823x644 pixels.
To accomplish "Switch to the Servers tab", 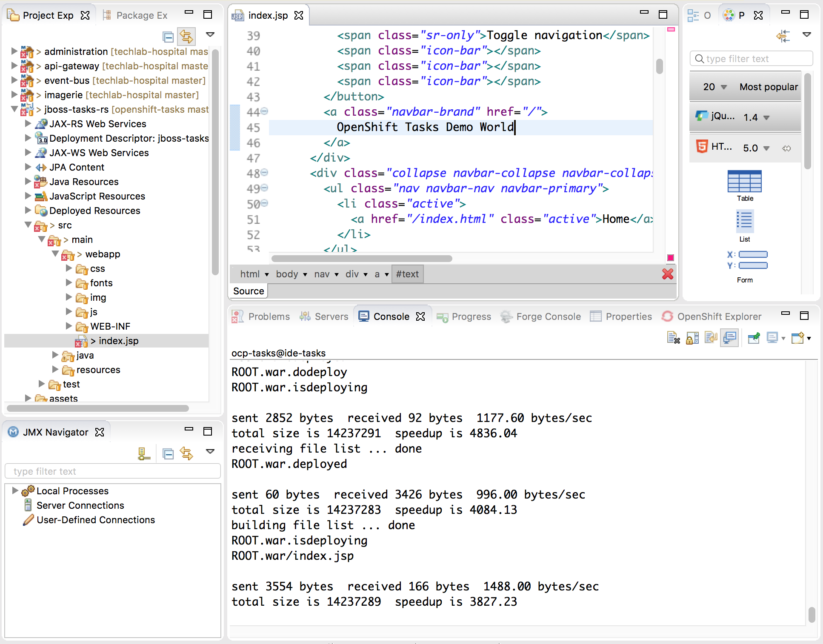I will [324, 316].
